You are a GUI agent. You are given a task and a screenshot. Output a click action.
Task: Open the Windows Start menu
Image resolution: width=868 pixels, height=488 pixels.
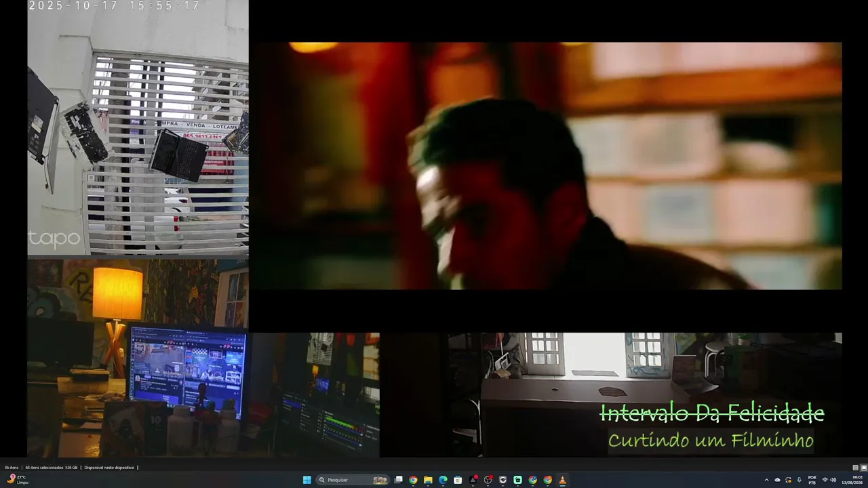(x=307, y=480)
